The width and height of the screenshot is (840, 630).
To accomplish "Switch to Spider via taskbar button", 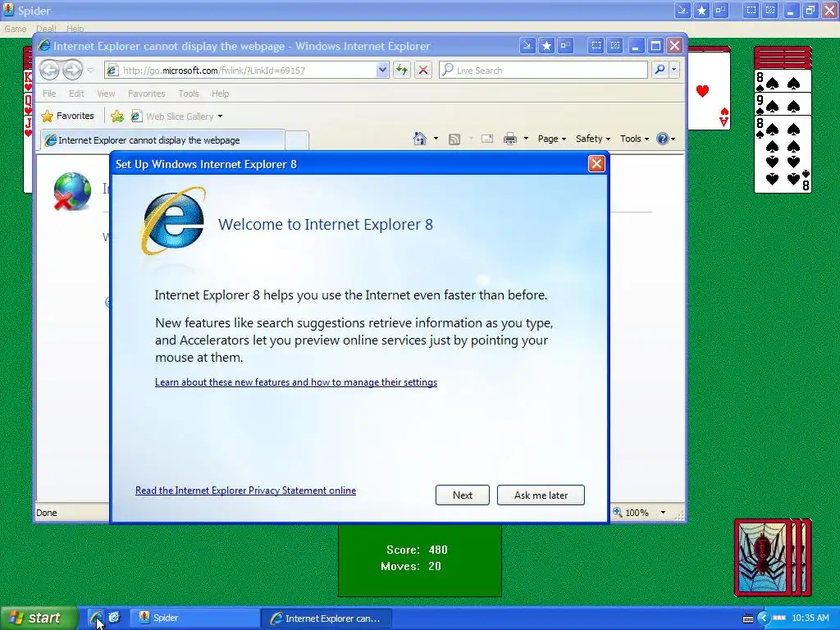I will tap(194, 618).
